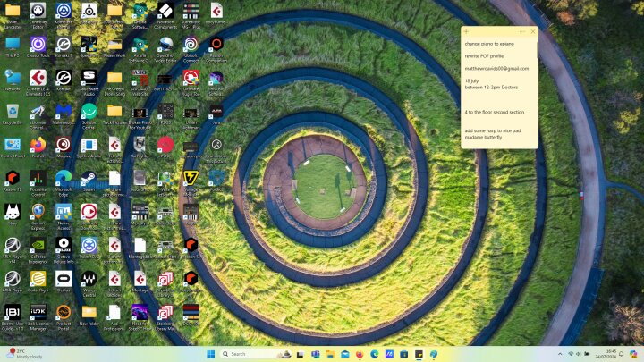Expand the hidden system tray icons chevron
This screenshot has height=362, width=644.
(x=560, y=354)
